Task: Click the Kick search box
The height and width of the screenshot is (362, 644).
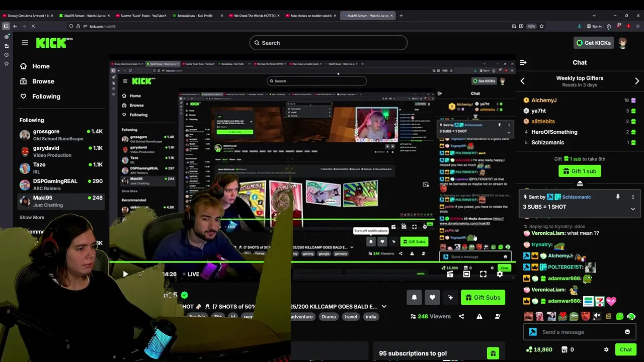Action: pyautogui.click(x=328, y=43)
